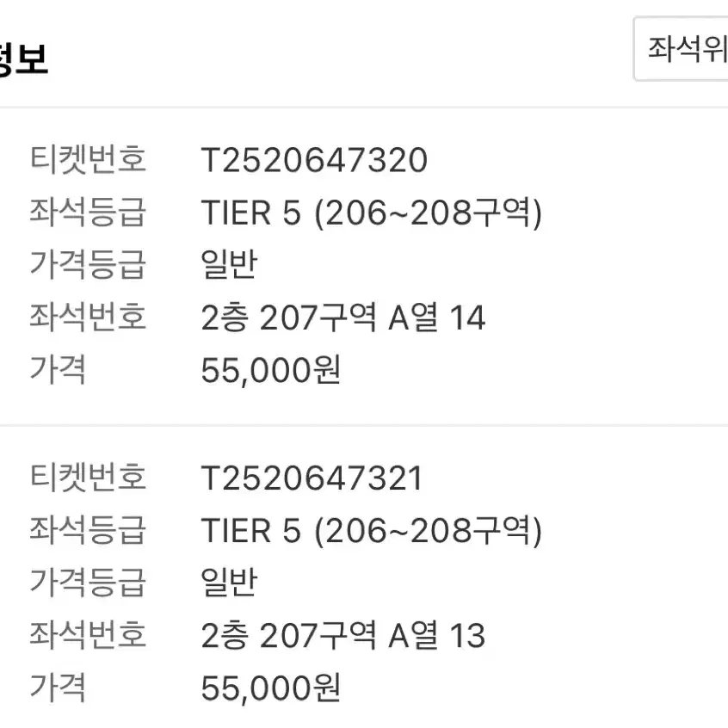The width and height of the screenshot is (728, 728).
Task: Click the first ticket's 55,000원 price
Action: 271,370
